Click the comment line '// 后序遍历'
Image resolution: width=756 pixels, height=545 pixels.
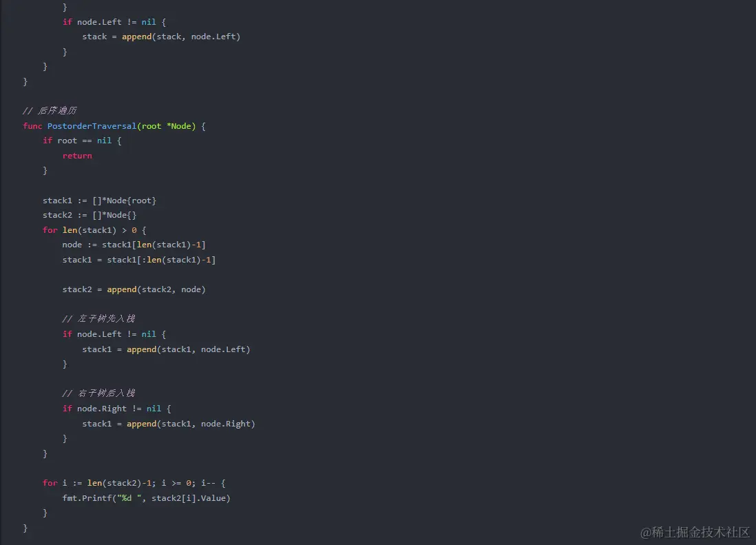click(50, 110)
